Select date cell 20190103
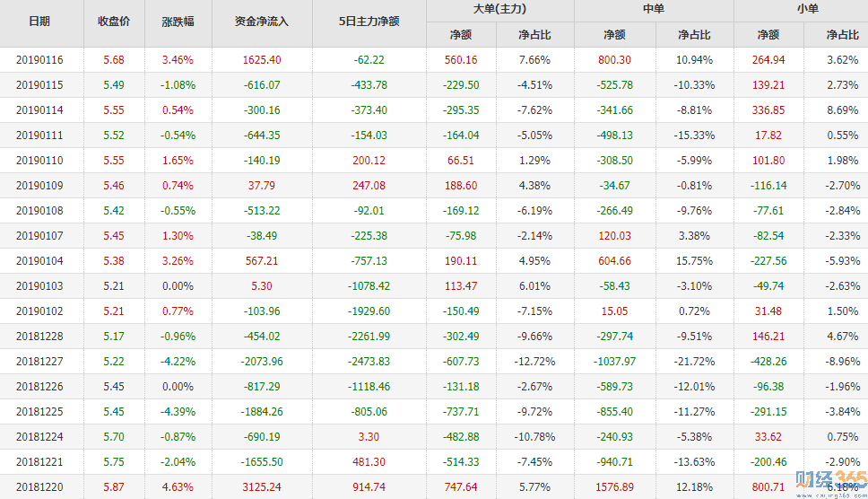 pyautogui.click(x=39, y=286)
